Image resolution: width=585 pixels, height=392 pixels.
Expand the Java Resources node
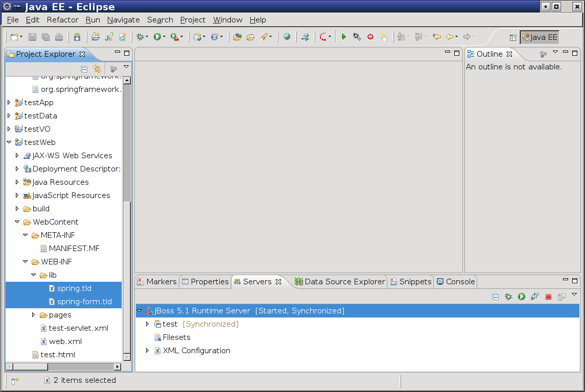pyautogui.click(x=17, y=182)
